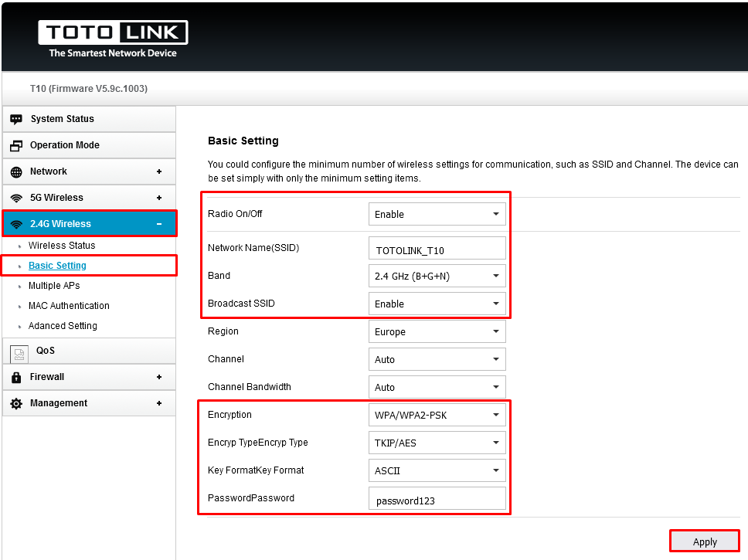This screenshot has width=748, height=560.
Task: Open the Encryption dropdown
Action: (437, 415)
